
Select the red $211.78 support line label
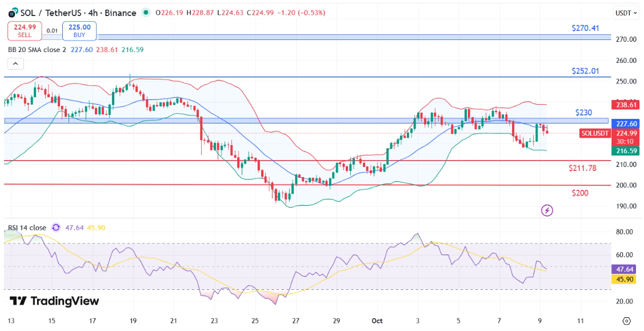point(582,168)
